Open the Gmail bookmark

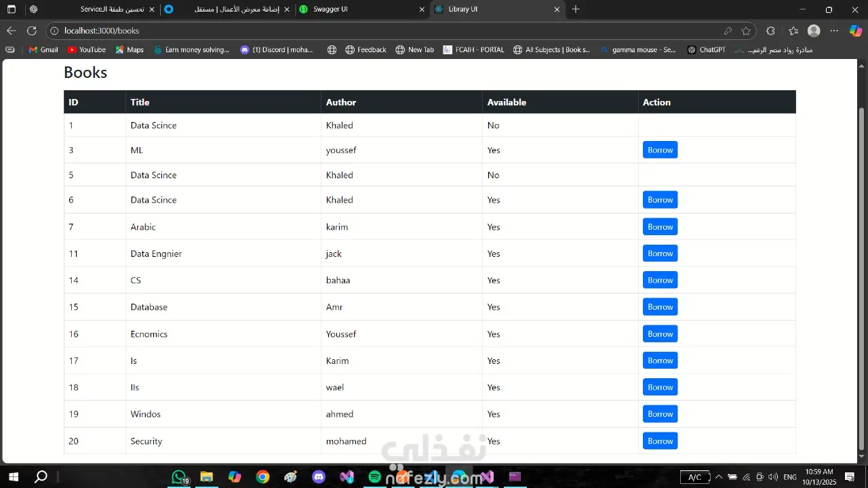tap(43, 49)
